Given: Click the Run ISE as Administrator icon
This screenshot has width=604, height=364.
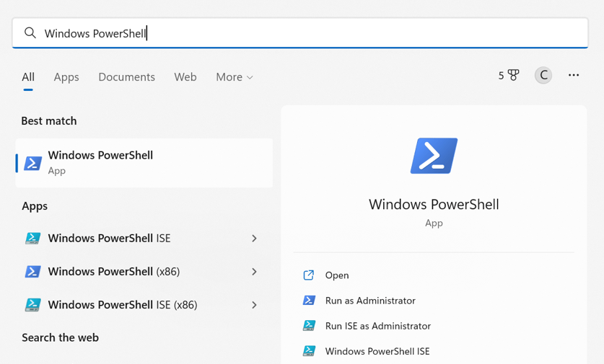Looking at the screenshot, I should pos(309,326).
